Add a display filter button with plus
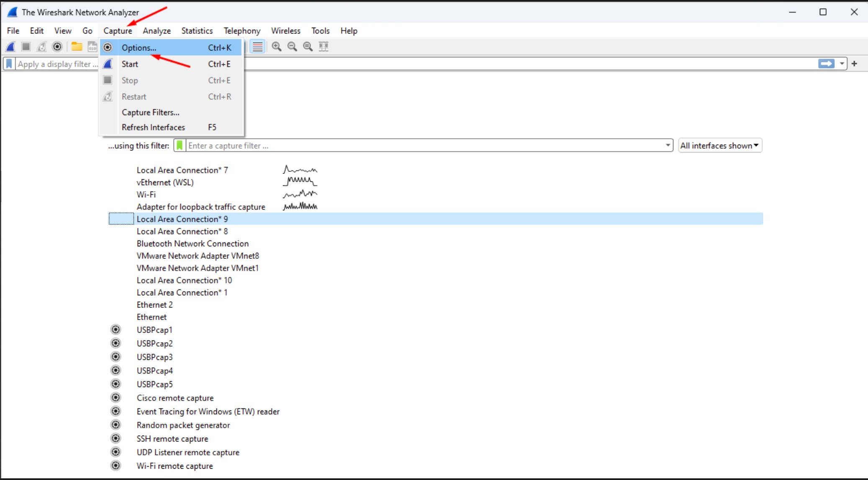The image size is (868, 480). click(854, 64)
